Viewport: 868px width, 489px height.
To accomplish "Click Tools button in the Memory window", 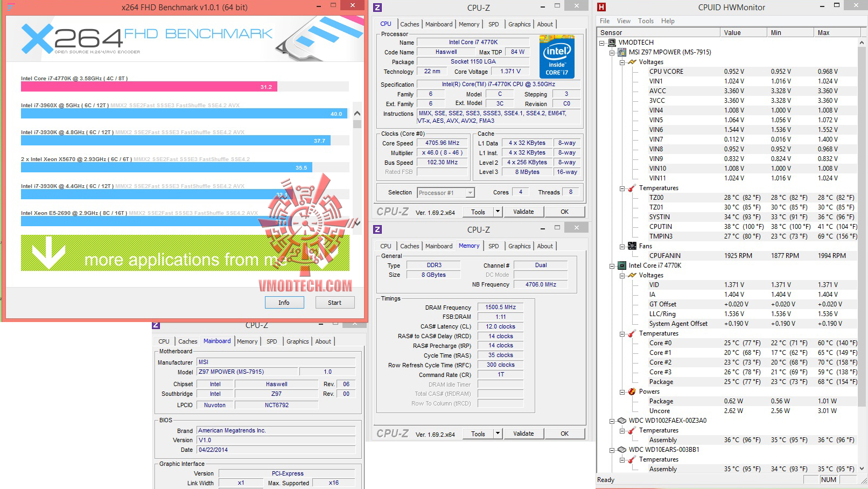I will pos(478,434).
